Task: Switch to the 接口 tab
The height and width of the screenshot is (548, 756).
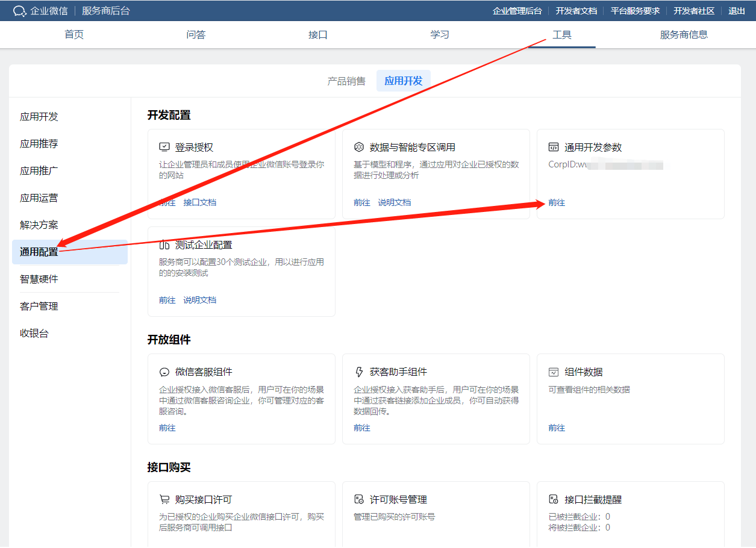Action: [x=317, y=35]
